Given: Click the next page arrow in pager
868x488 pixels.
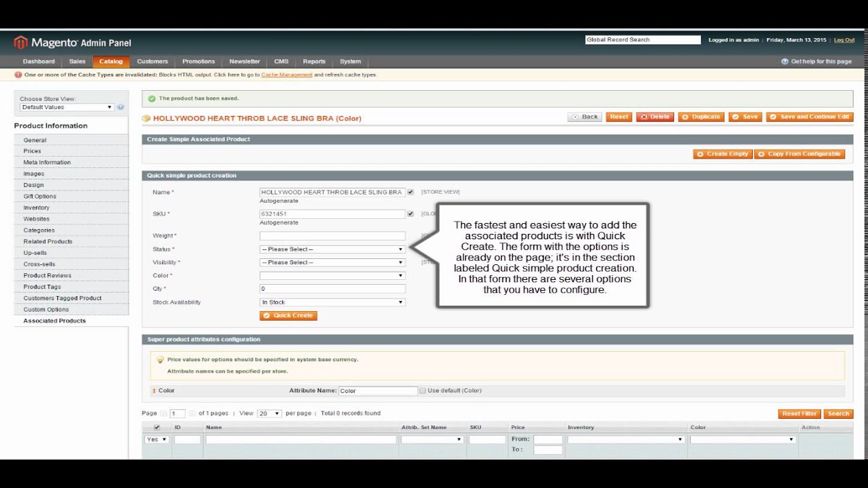Looking at the screenshot, I should (192, 413).
